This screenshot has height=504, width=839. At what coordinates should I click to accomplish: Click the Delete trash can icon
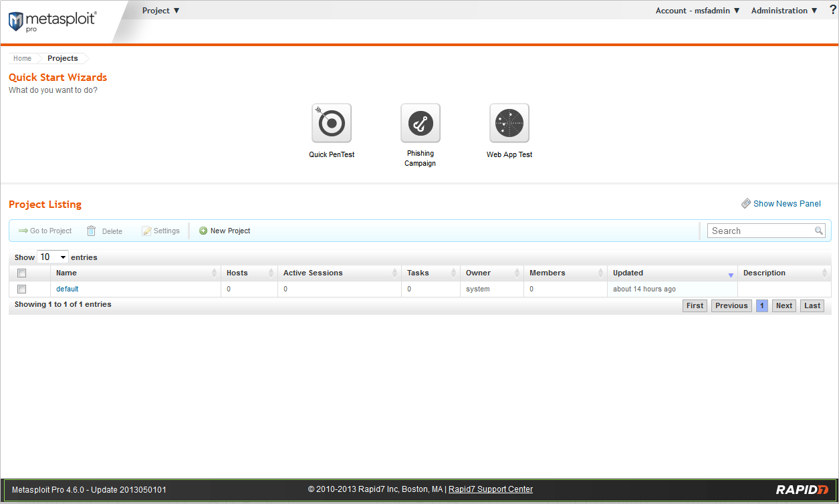click(92, 231)
